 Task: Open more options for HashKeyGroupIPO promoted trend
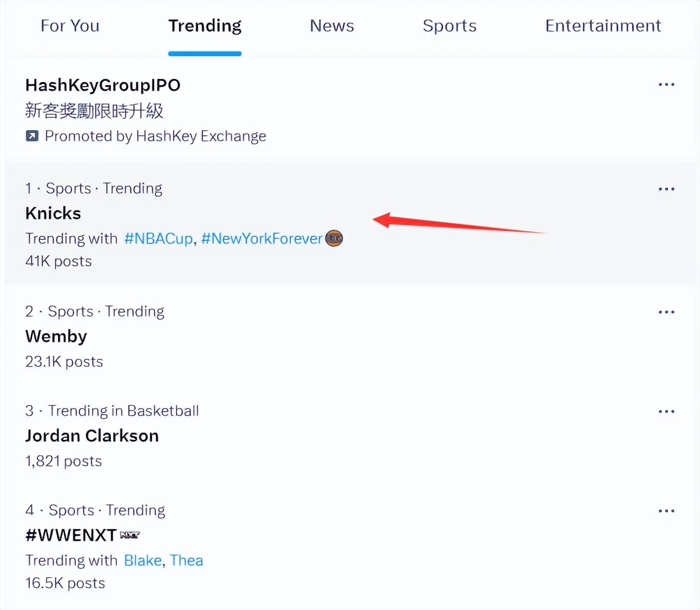pyautogui.click(x=666, y=85)
